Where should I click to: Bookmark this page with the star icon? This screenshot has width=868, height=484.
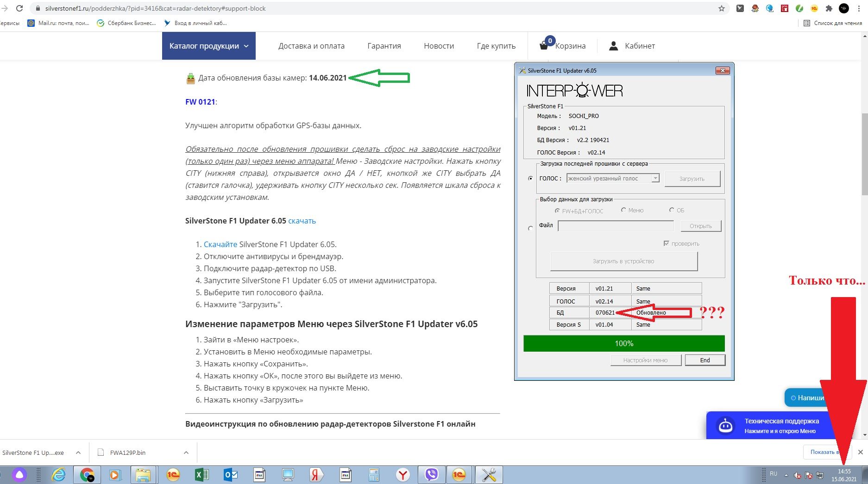point(721,8)
